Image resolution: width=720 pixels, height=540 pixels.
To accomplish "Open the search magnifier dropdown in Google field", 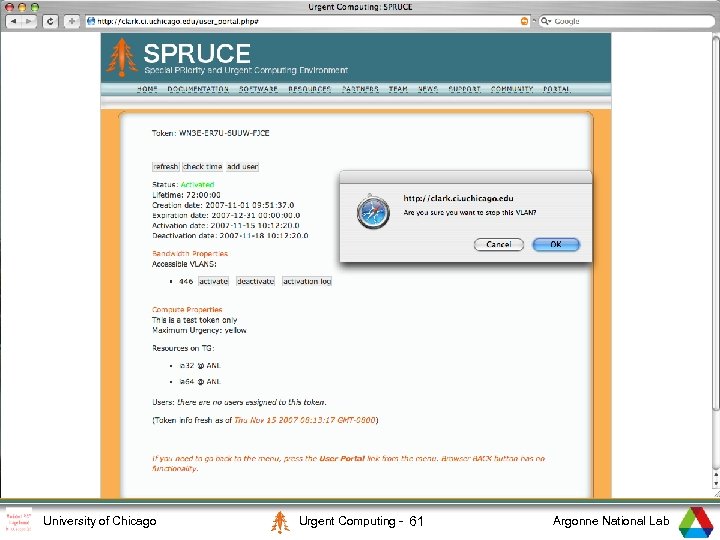I will pos(546,21).
